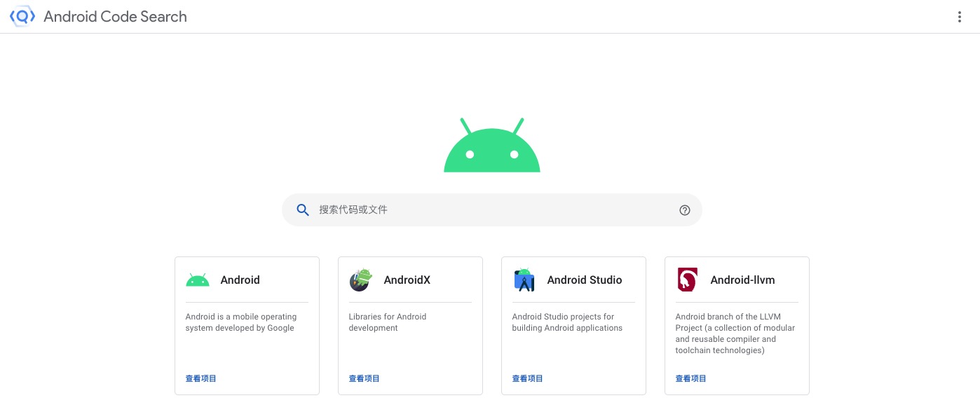Screen dimensions: 980x419
Task: Click the green robot icon on the Android card
Action: [198, 279]
